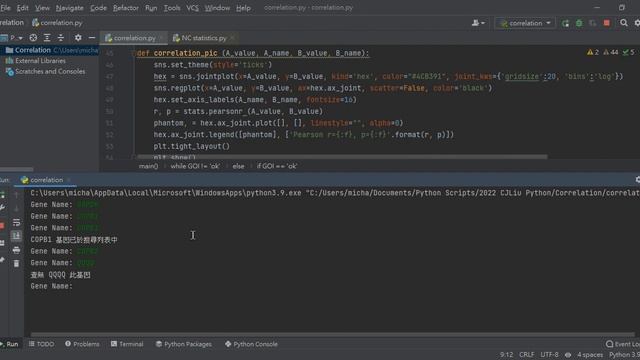
Task: Open the Run tool window button
Action: [x=9, y=344]
